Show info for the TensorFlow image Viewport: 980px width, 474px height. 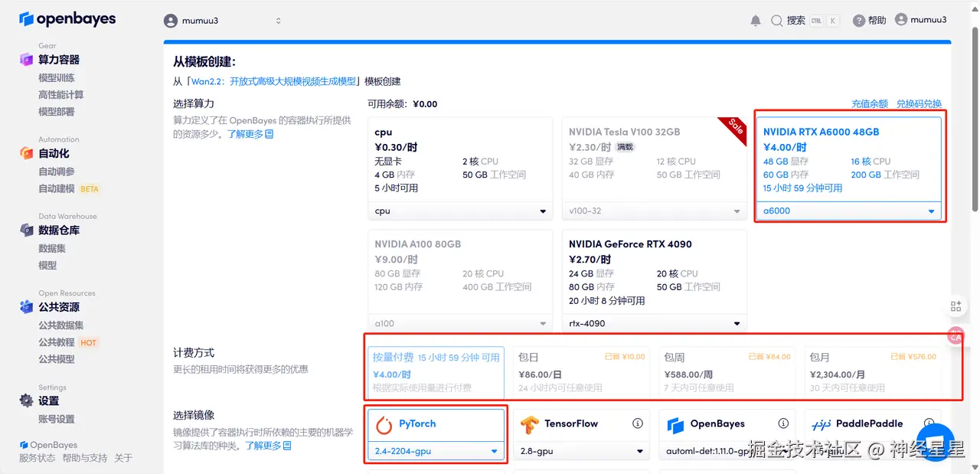click(638, 423)
